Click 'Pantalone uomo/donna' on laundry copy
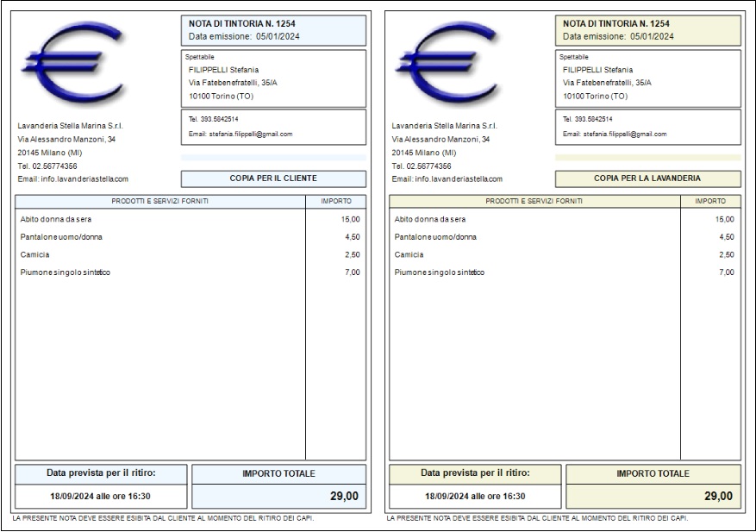 coord(435,237)
